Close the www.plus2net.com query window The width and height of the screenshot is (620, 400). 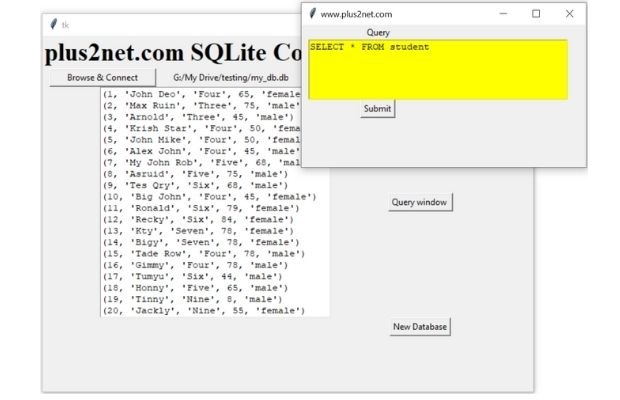pyautogui.click(x=569, y=14)
